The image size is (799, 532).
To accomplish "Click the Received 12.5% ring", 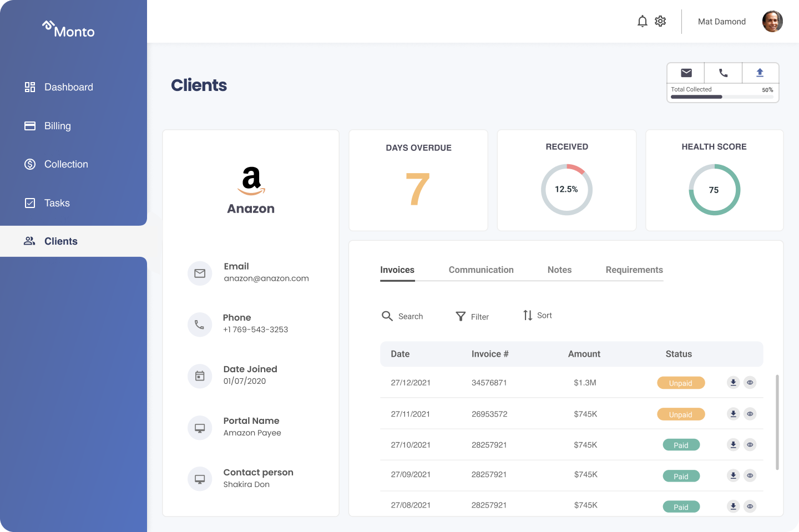I will coord(567,190).
